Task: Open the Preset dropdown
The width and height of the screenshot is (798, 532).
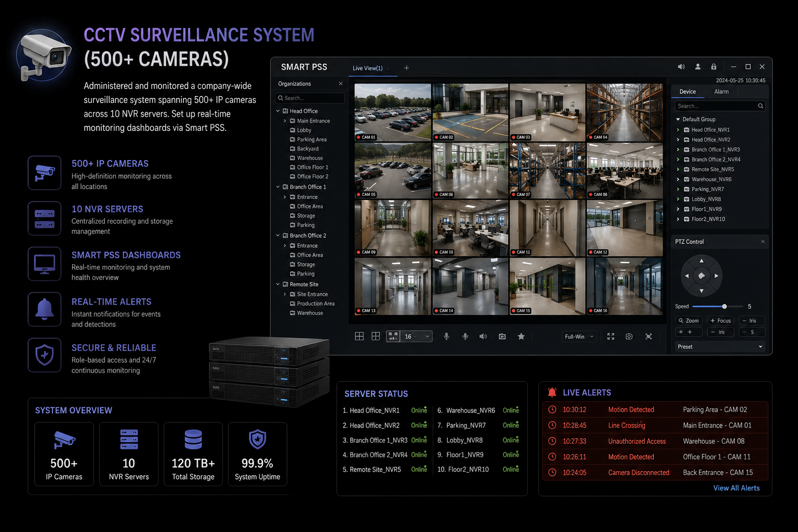Action: [x=720, y=347]
